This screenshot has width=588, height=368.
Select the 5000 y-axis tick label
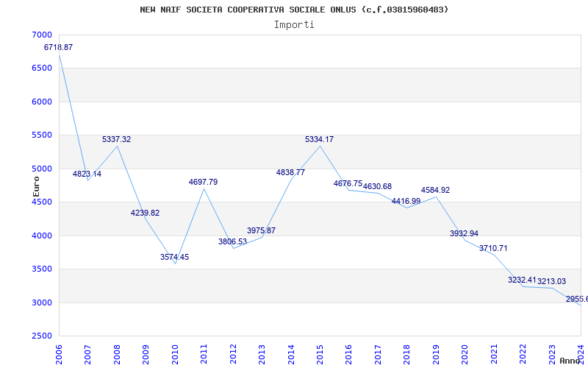click(x=43, y=169)
